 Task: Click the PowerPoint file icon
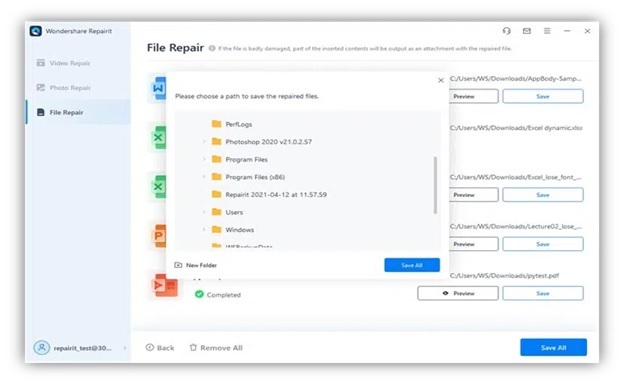pos(159,236)
